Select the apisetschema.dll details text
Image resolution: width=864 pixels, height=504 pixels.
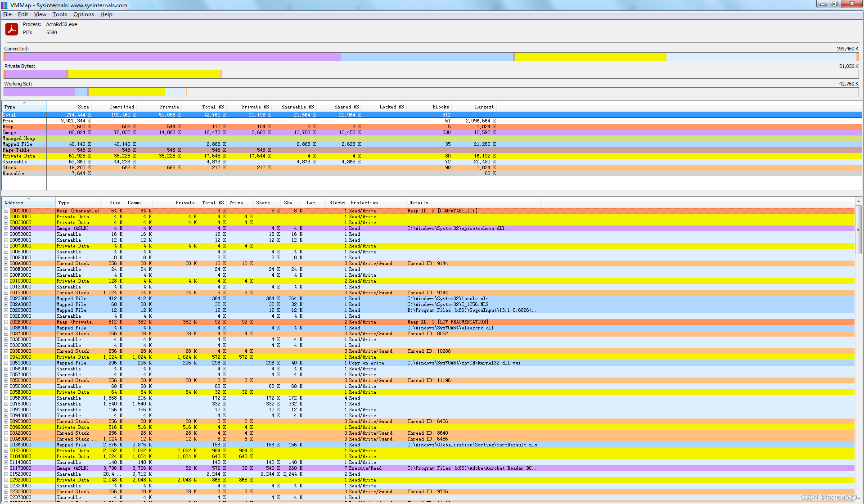pyautogui.click(x=456, y=228)
